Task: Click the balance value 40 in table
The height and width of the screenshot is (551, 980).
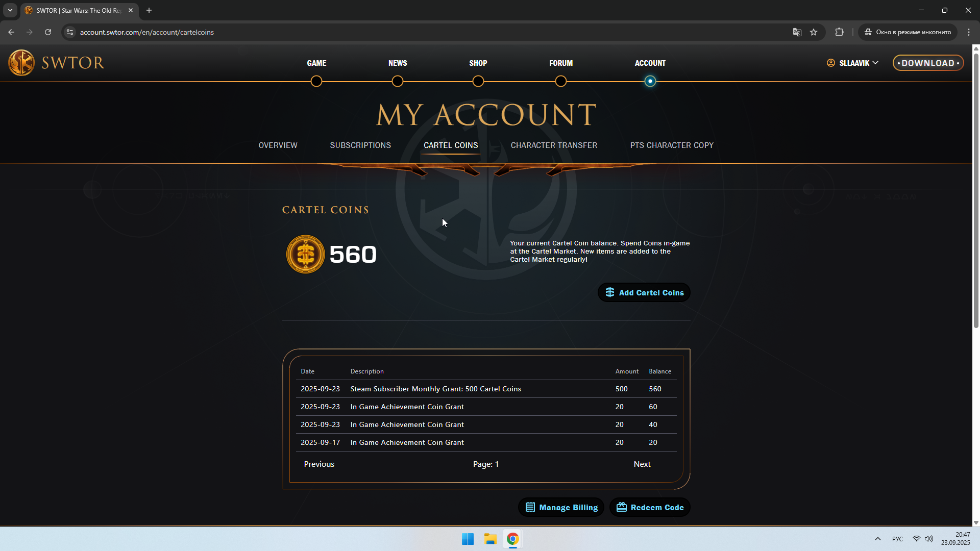Action: coord(653,424)
